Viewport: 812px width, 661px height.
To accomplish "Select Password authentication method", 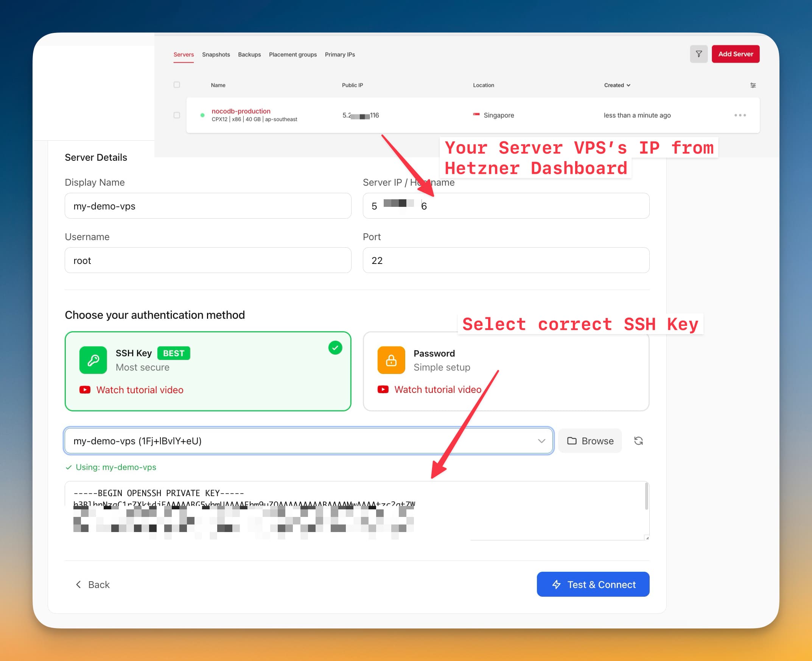I will pyautogui.click(x=506, y=371).
